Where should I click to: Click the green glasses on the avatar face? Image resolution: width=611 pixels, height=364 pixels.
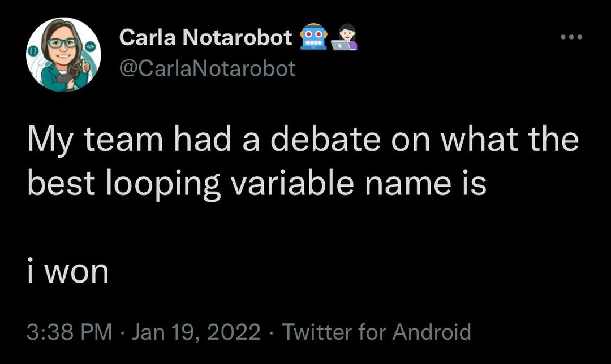62,43
